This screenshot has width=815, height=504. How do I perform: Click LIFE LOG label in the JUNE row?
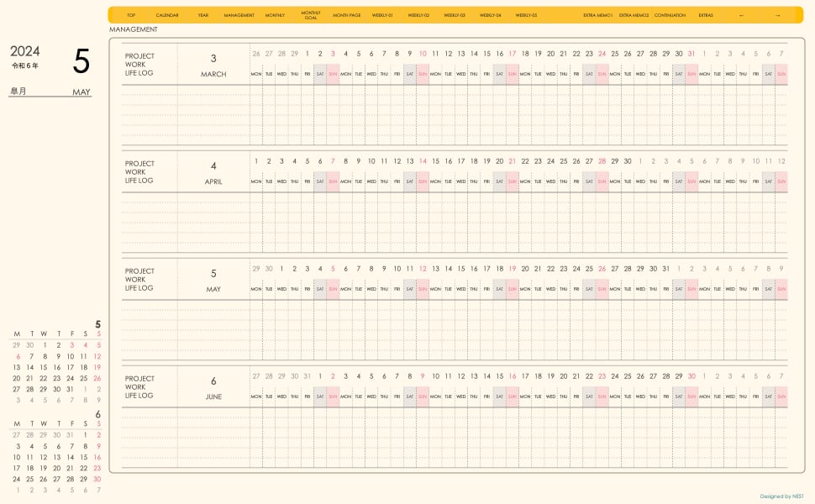coord(139,396)
